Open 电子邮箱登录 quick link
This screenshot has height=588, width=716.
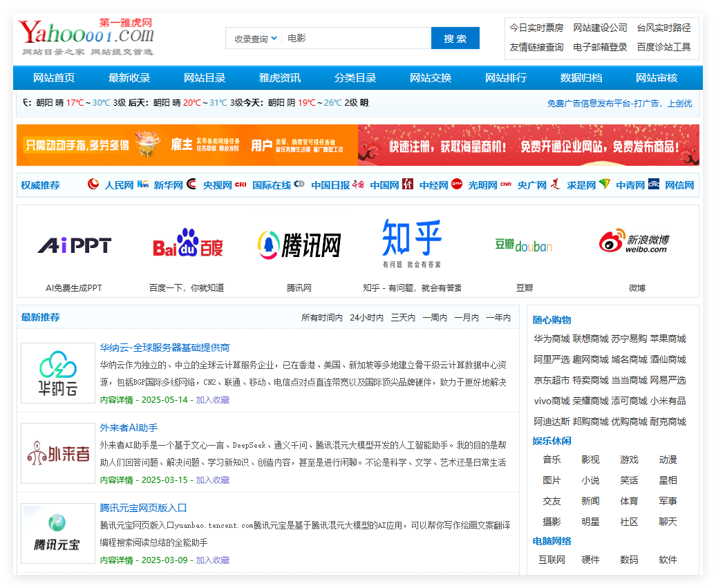point(600,47)
